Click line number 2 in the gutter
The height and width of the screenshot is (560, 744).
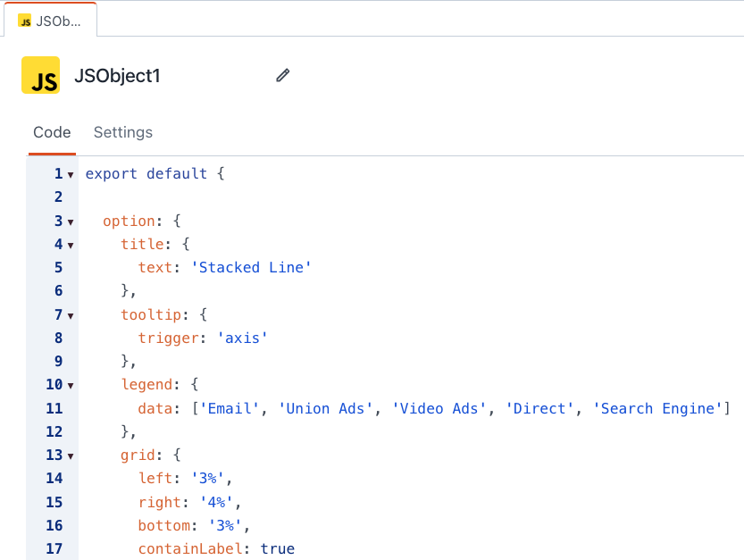58,197
